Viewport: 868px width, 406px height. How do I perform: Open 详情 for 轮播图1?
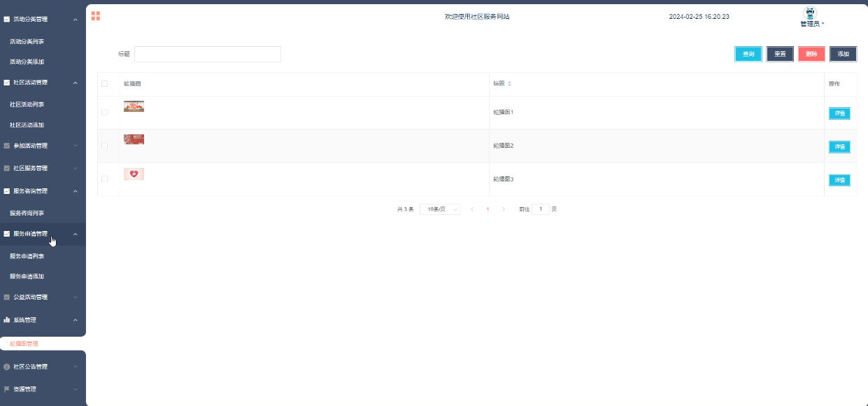839,113
